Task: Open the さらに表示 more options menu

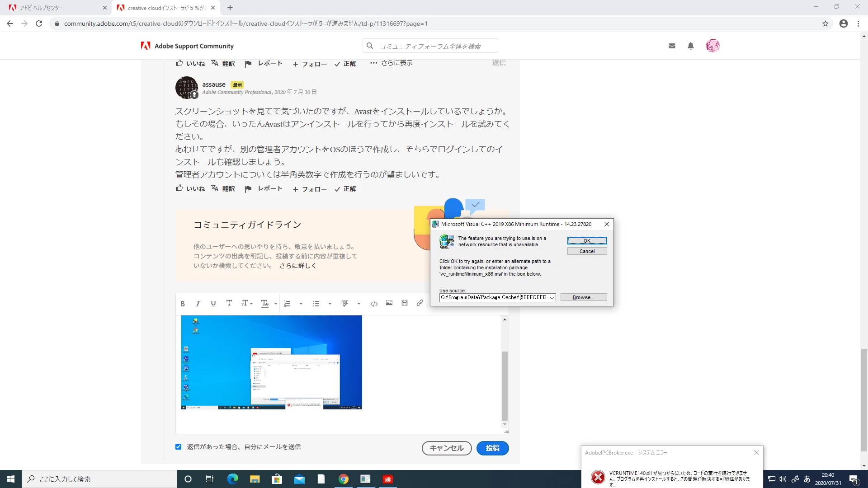Action: point(391,63)
